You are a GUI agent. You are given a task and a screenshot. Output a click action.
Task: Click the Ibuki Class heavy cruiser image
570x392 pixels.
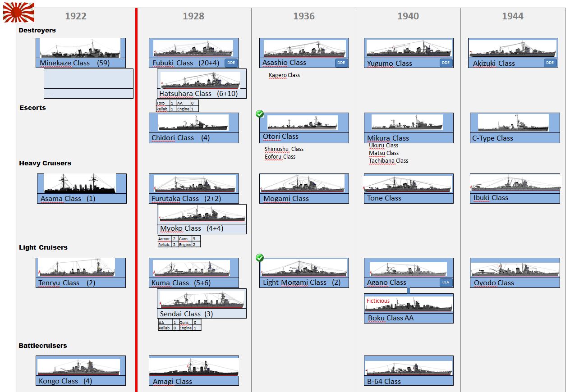pyautogui.click(x=515, y=183)
